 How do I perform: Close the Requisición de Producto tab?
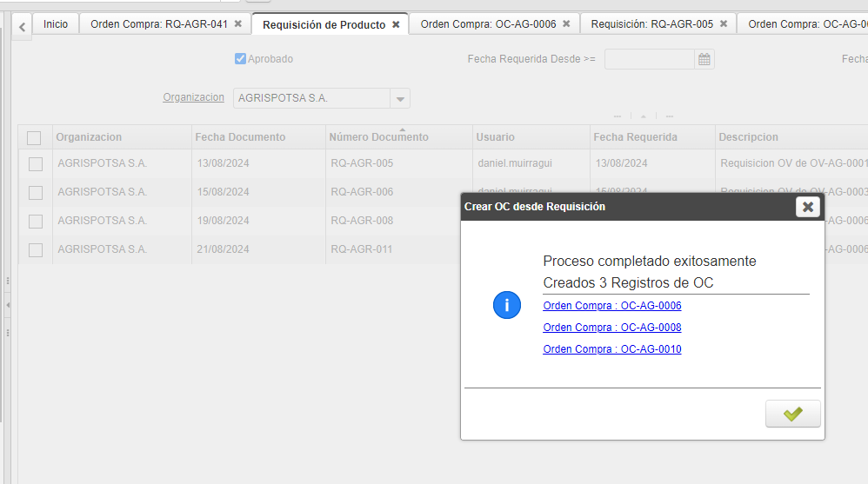pos(396,24)
